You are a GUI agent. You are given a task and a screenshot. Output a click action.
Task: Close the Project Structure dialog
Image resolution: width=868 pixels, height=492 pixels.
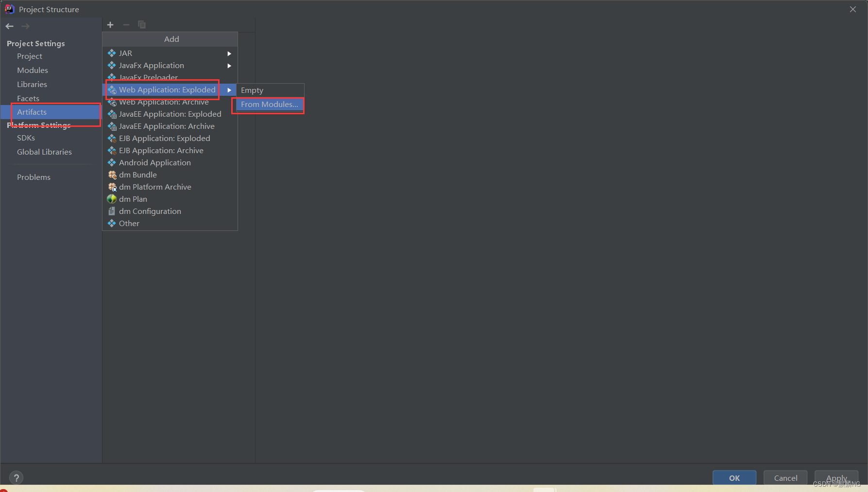[x=853, y=9]
